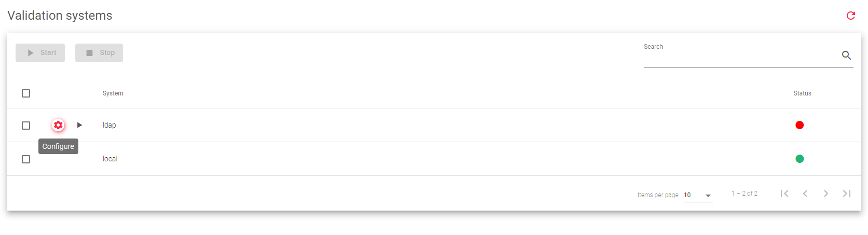Click the Start button

coord(40,53)
